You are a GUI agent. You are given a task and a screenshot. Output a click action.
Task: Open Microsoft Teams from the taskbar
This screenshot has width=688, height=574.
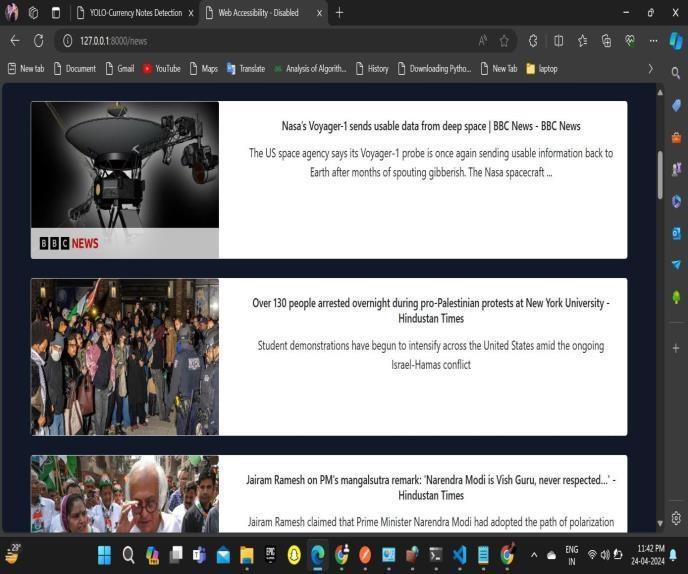click(x=200, y=555)
